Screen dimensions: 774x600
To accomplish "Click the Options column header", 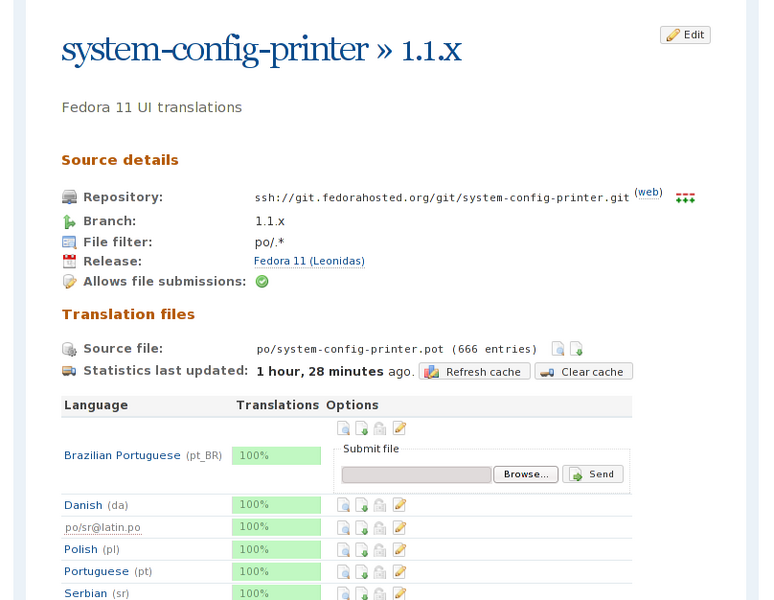I will (x=352, y=405).
